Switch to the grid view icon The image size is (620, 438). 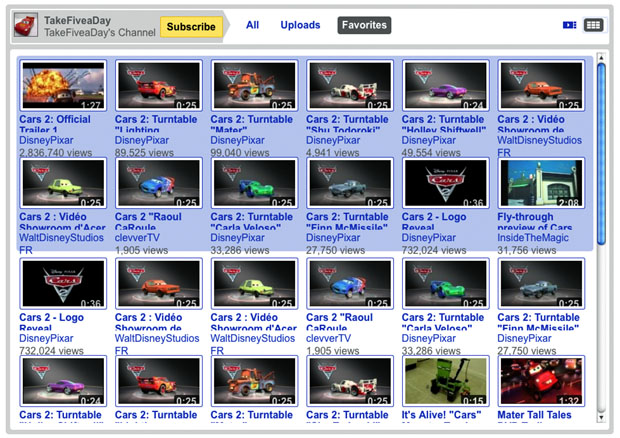[x=593, y=25]
